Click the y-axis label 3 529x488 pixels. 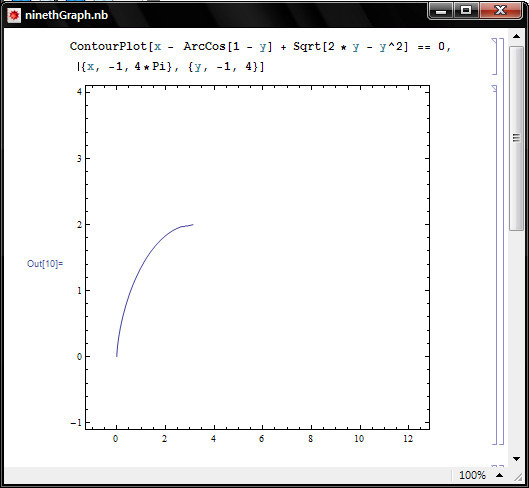[79, 158]
